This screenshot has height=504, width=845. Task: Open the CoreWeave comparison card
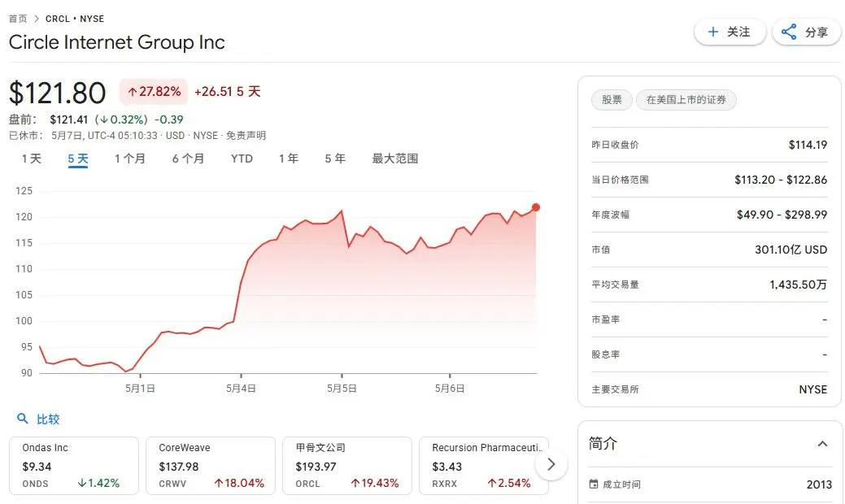coord(211,465)
